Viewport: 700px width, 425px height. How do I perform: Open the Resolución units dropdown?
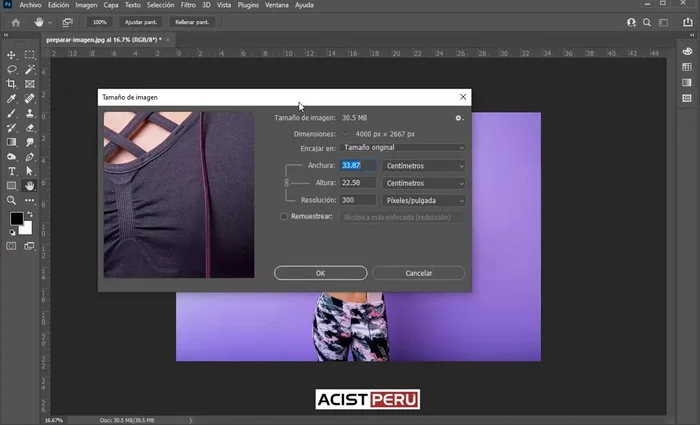click(x=423, y=200)
